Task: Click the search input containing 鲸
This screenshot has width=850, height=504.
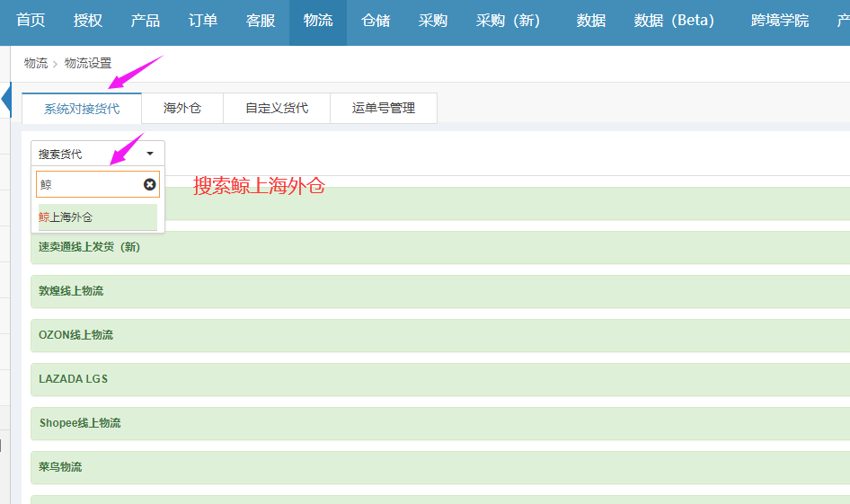Action: [89, 184]
